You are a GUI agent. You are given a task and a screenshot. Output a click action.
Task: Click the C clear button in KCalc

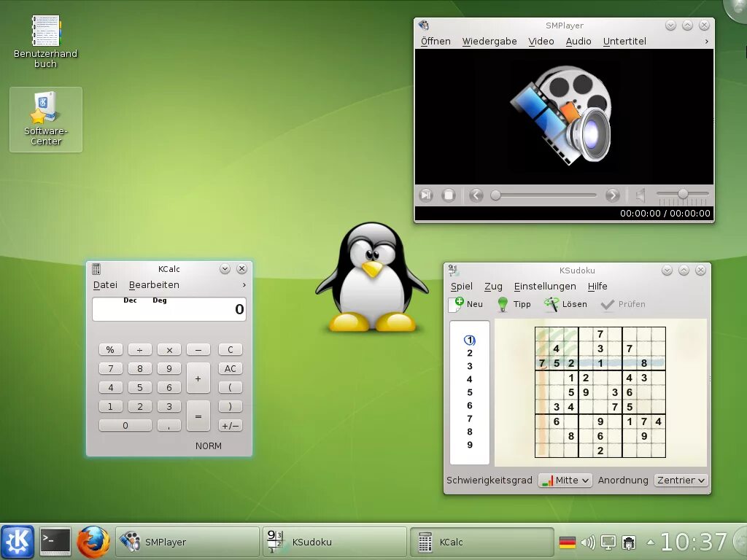[231, 349]
